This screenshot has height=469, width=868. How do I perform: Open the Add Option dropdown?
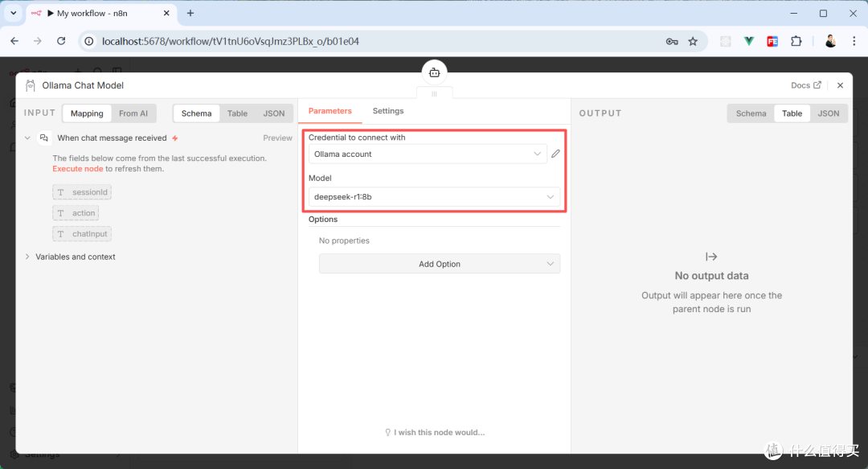pyautogui.click(x=440, y=264)
